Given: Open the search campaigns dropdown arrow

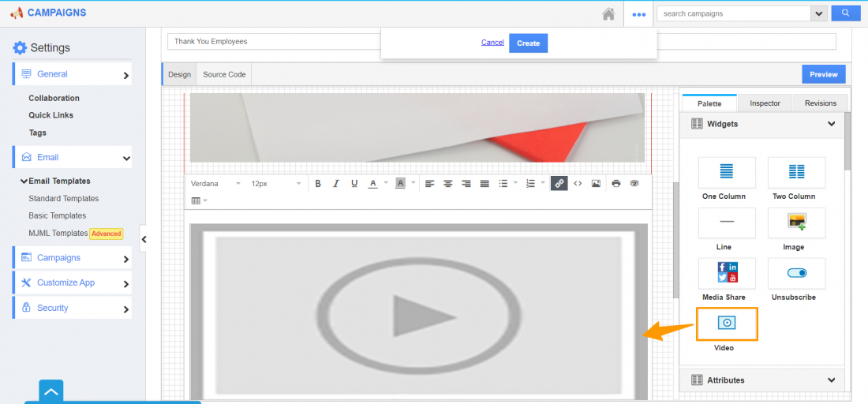Looking at the screenshot, I should 819,13.
